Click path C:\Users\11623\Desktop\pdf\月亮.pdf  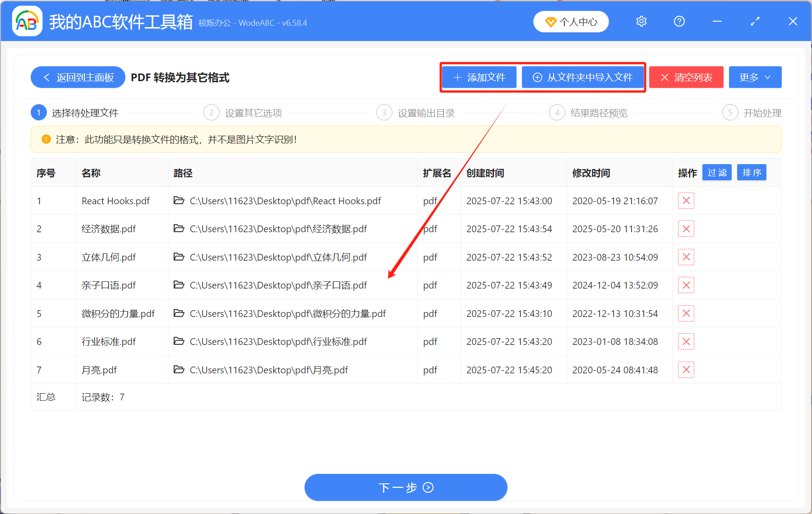tap(269, 370)
